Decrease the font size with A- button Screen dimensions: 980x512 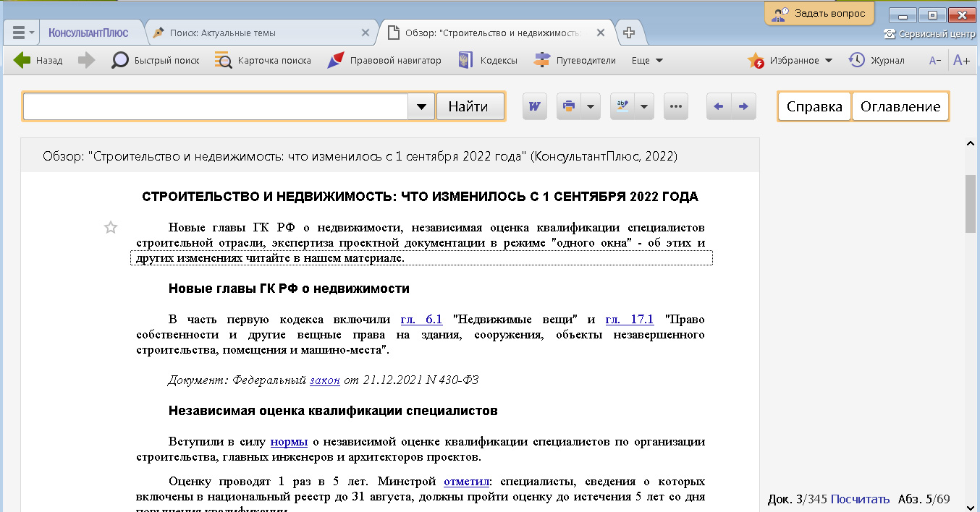(935, 61)
